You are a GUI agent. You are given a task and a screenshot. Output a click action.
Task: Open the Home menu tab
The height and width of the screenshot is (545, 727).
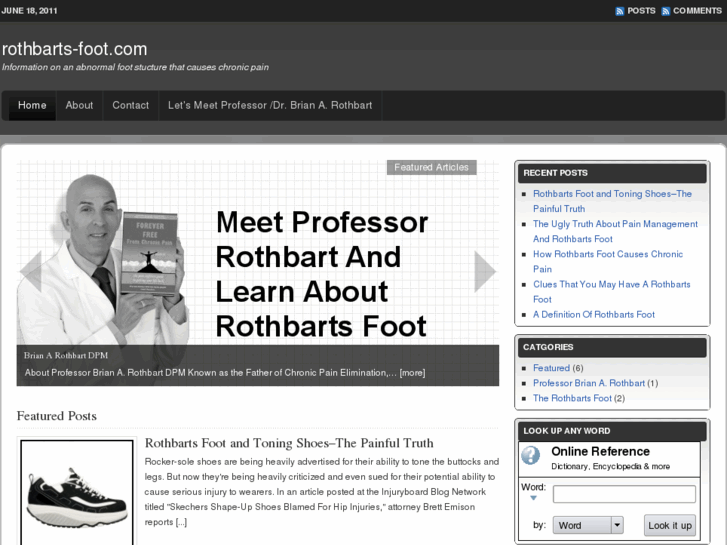click(32, 105)
